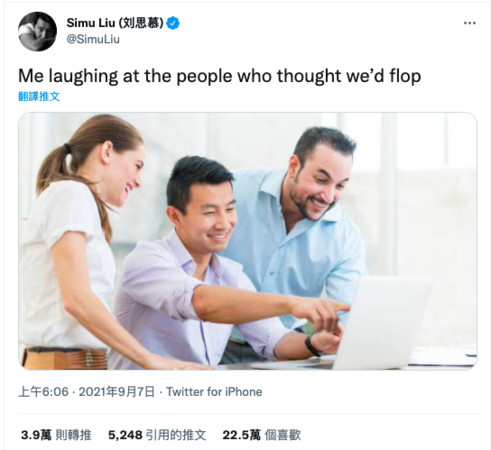The height and width of the screenshot is (450, 491).
Task: View the 5,248 引用的推文 quote tweets
Action: coord(157,435)
